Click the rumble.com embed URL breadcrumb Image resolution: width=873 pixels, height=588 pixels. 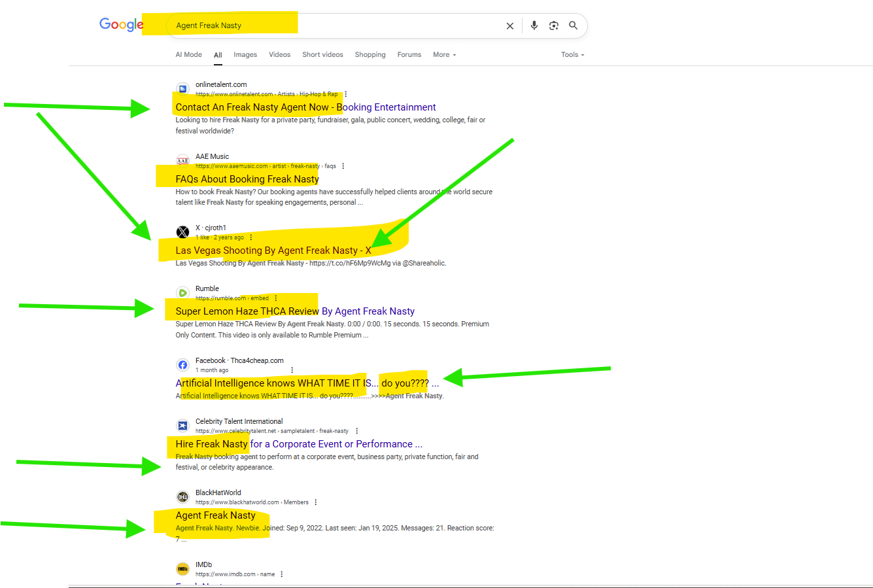pyautogui.click(x=232, y=298)
